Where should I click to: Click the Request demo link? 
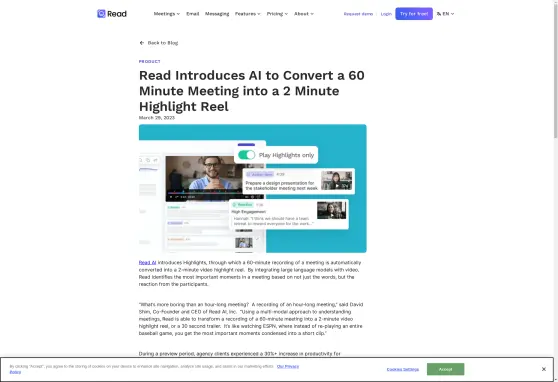pos(358,14)
